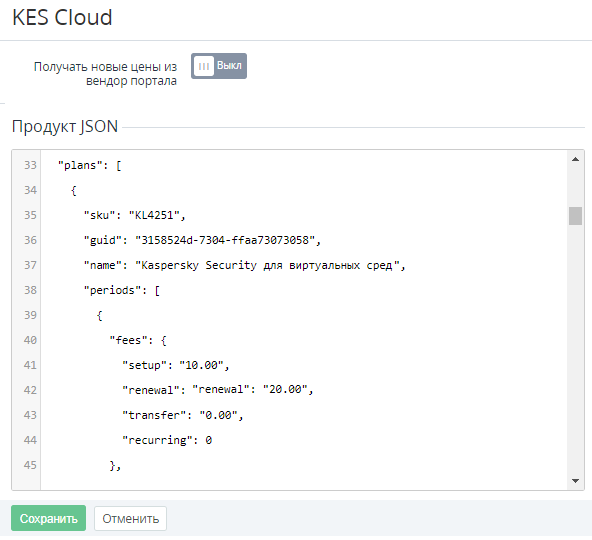Click the scrollbar down arrow
This screenshot has height=540, width=592.
pos(575,481)
